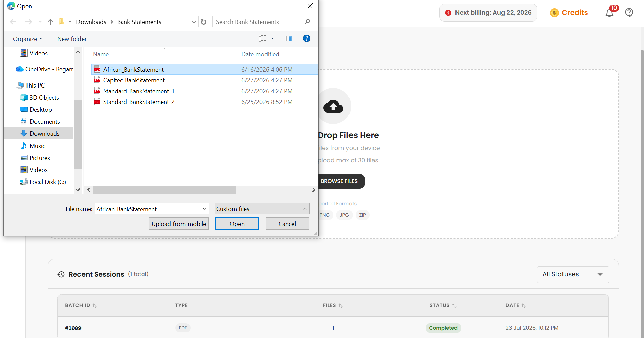This screenshot has width=644, height=338.
Task: Open batch #1009 session row
Action: [x=333, y=328]
